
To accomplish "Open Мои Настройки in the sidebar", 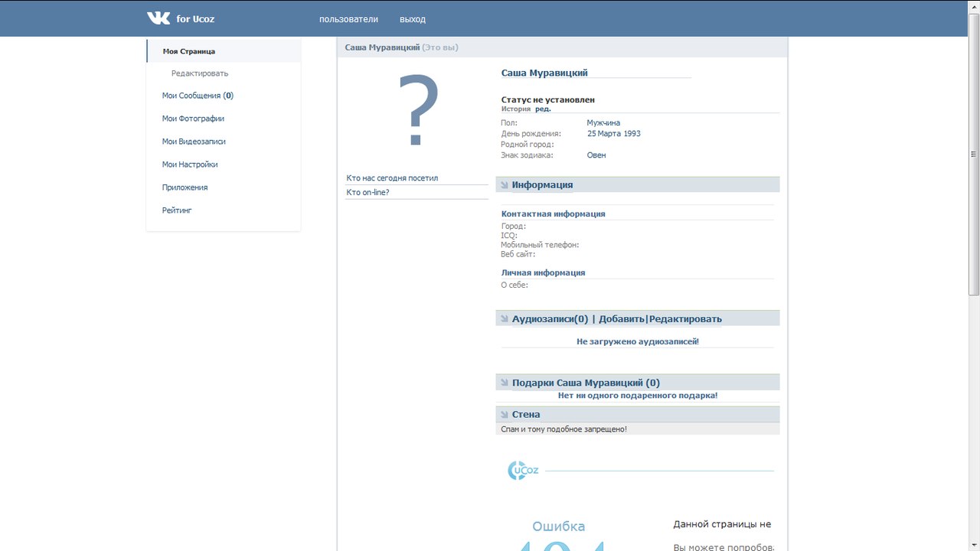I will (190, 165).
